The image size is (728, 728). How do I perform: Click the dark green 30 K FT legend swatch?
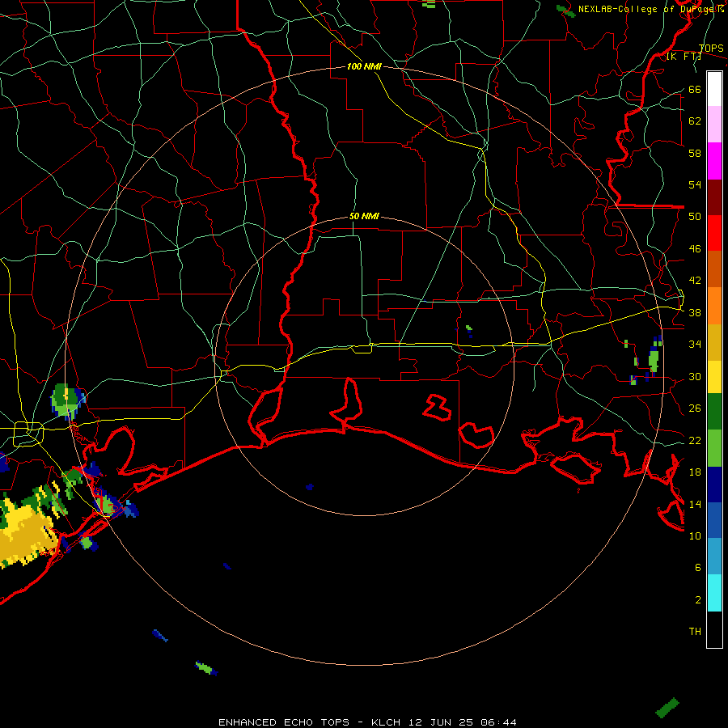pyautogui.click(x=714, y=412)
